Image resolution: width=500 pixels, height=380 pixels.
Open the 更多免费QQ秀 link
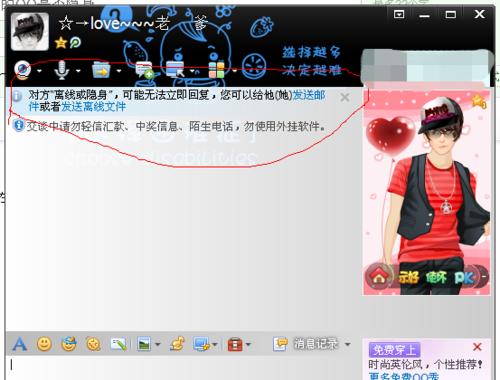click(x=404, y=377)
